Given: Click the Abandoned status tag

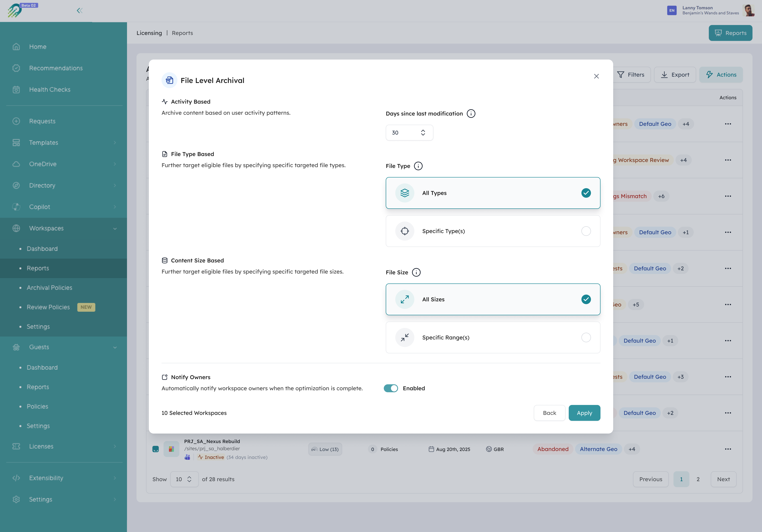Looking at the screenshot, I should 553,449.
